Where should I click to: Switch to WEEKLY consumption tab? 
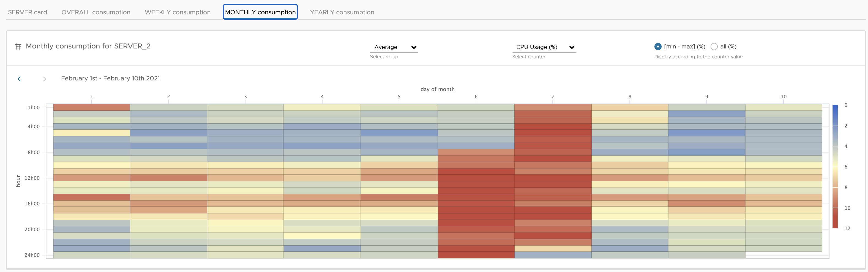178,12
